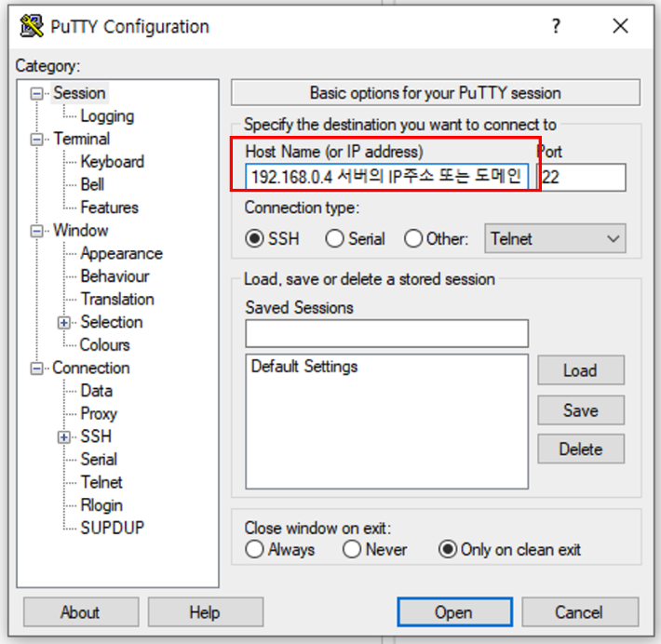The width and height of the screenshot is (661, 644).
Task: Click Load to load stored session
Action: 581,370
